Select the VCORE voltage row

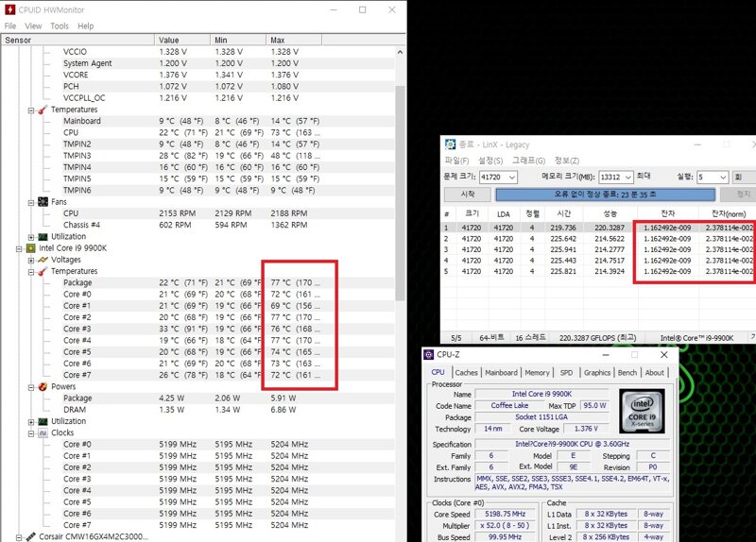198,75
